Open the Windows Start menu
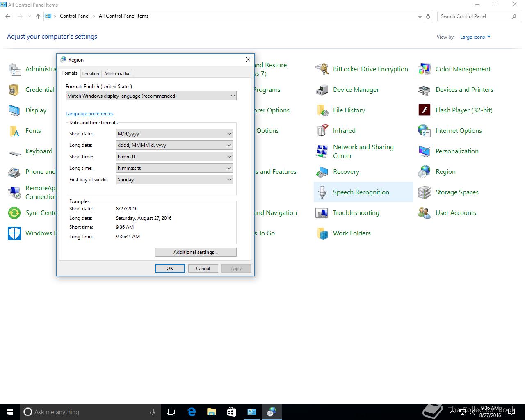 [x=10, y=412]
